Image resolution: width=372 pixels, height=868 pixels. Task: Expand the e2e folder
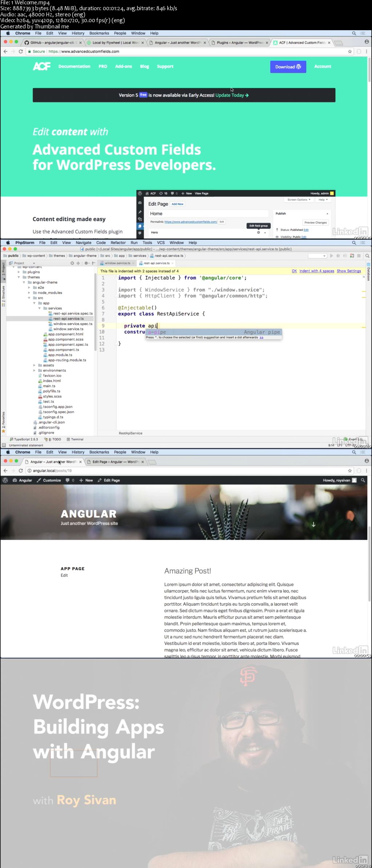coord(29,287)
